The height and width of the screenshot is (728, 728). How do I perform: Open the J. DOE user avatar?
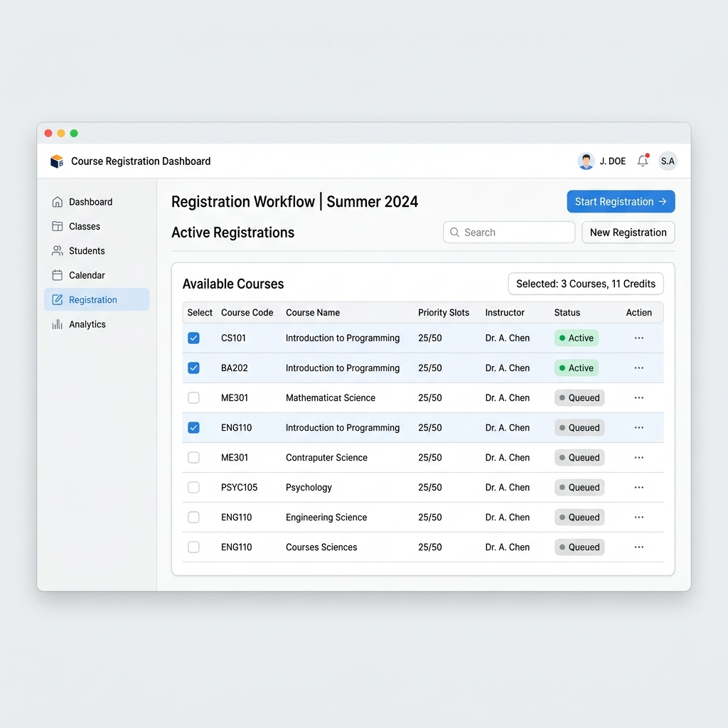(x=586, y=161)
